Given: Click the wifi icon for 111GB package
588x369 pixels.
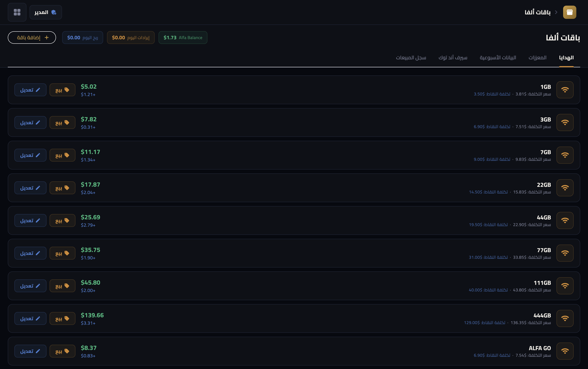Looking at the screenshot, I should pyautogui.click(x=565, y=286).
